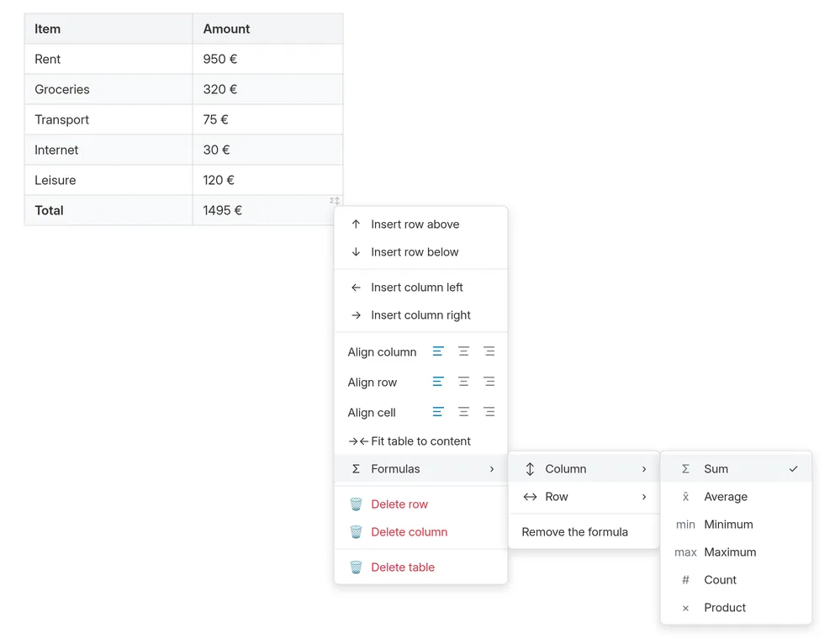The height and width of the screenshot is (644, 835).
Task: Click the trash icon beside Delete column
Action: 356,531
